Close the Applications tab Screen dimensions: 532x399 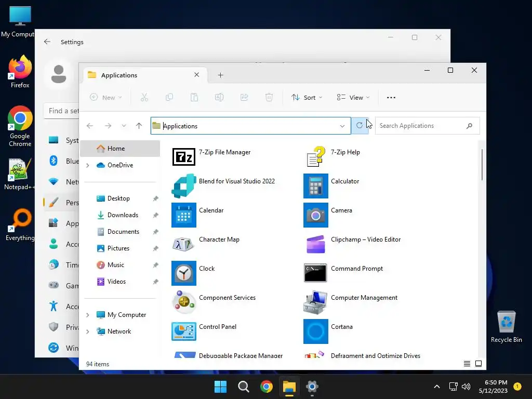point(196,75)
